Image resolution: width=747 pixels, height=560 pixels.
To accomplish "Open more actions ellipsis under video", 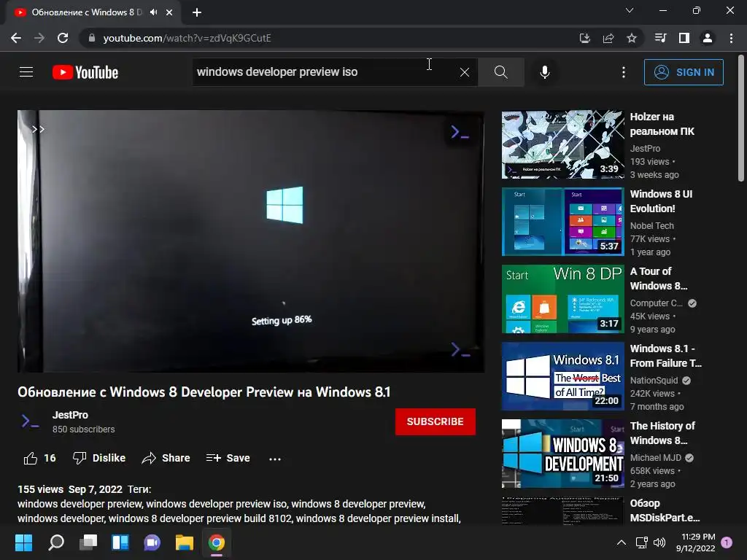I will (275, 459).
